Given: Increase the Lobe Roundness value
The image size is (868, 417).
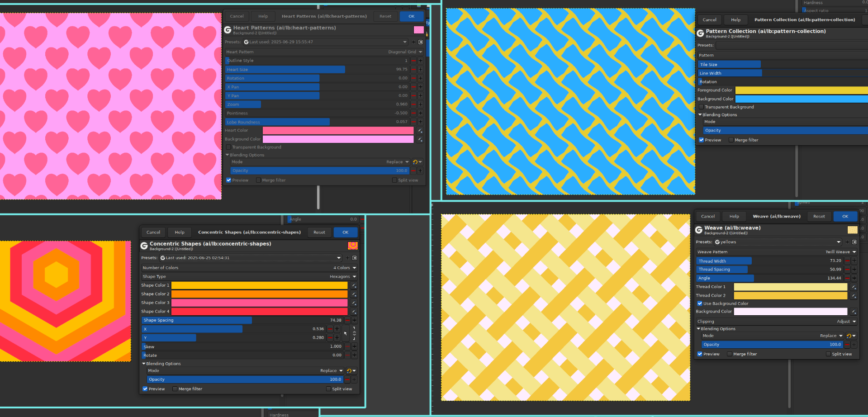Looking at the screenshot, I should coord(420,122).
